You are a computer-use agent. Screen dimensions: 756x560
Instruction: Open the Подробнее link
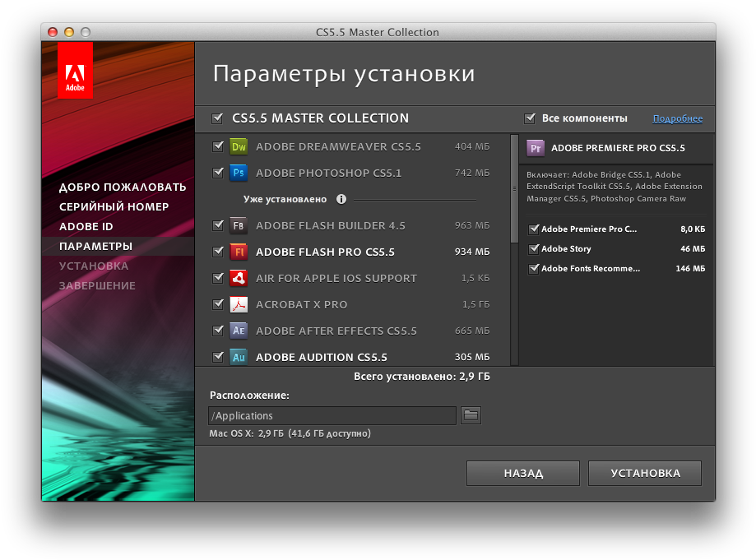click(677, 118)
